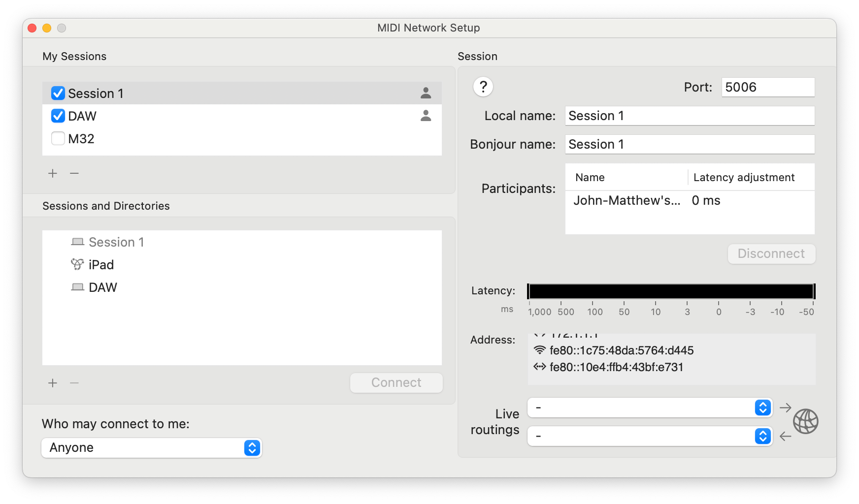The image size is (859, 504).
Task: Minimize the MIDI Network Setup window
Action: click(47, 28)
